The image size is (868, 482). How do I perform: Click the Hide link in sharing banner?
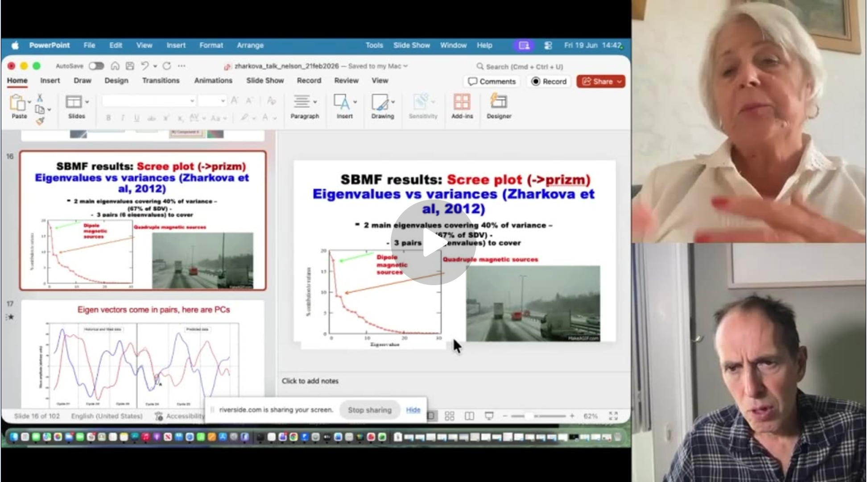pos(413,410)
